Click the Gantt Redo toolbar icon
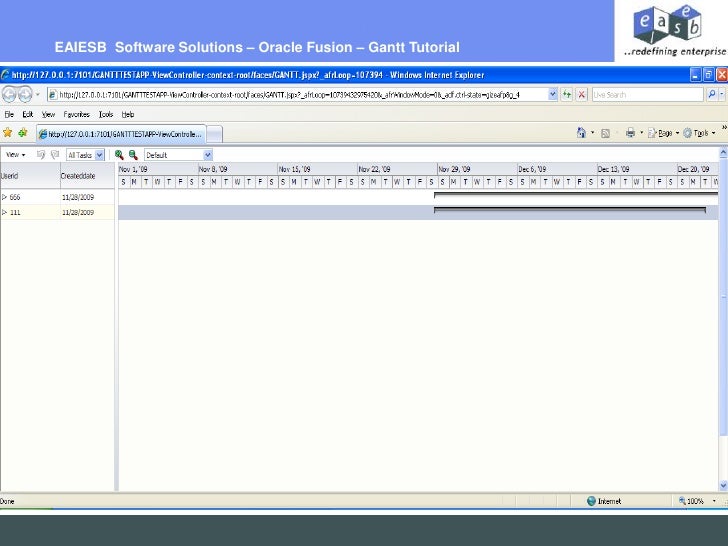728x546 pixels. point(55,155)
